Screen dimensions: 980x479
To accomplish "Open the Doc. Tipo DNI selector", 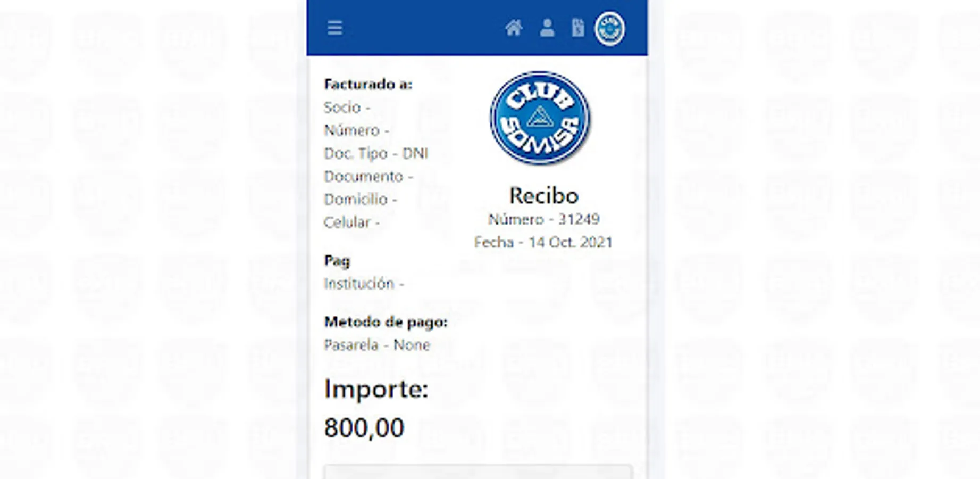I will (377, 153).
